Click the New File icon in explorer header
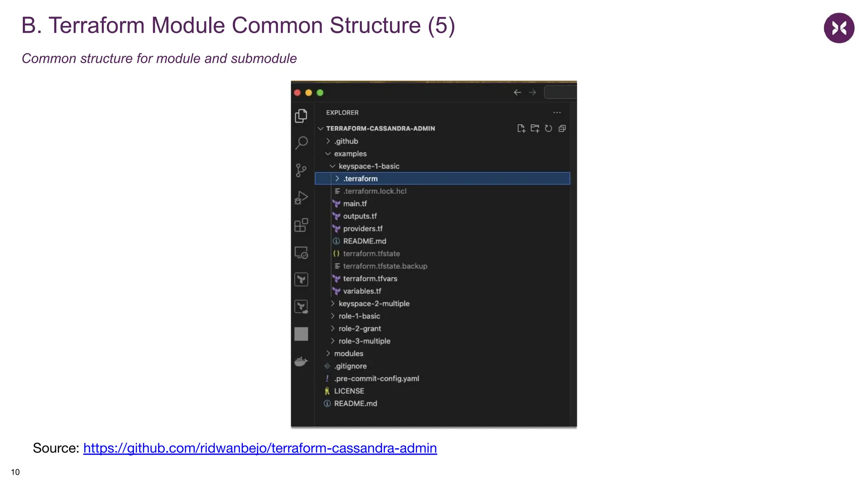Viewport: 868px width, 488px height. pyautogui.click(x=521, y=128)
